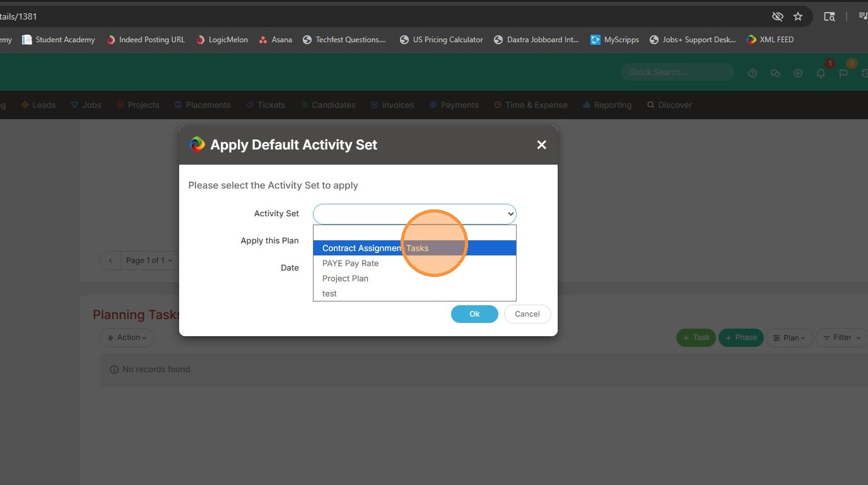Go to the Placements menu
The width and height of the screenshot is (868, 485).
click(202, 105)
